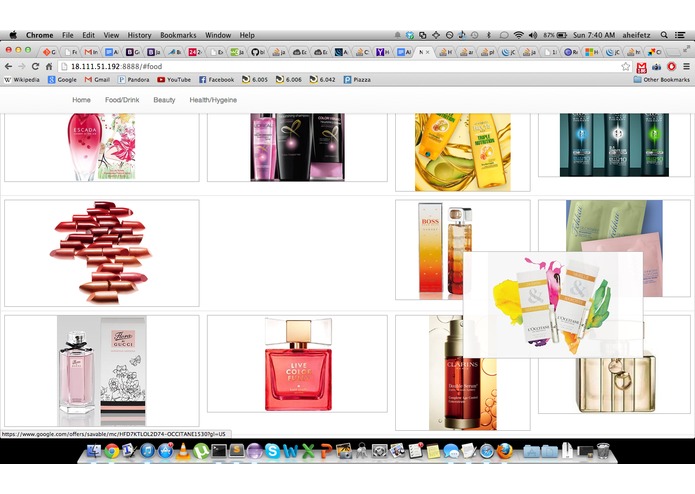Screen dimensions: 695x494
Task: Open Microsoft Word from the dock
Action: pyautogui.click(x=290, y=451)
